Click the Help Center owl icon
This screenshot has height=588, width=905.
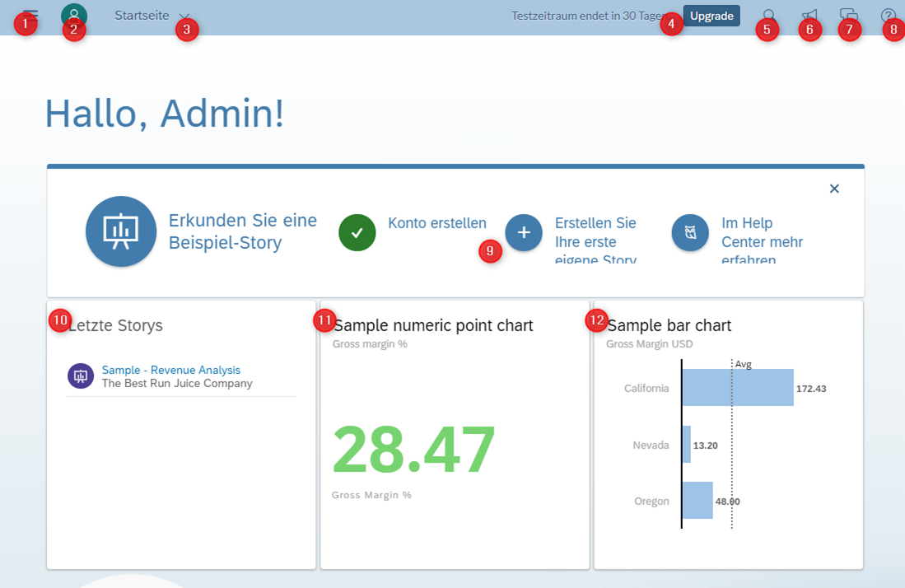tap(690, 232)
